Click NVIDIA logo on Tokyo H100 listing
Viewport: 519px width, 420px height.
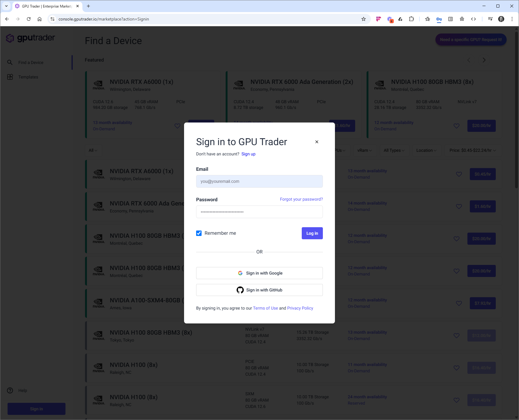point(99,336)
